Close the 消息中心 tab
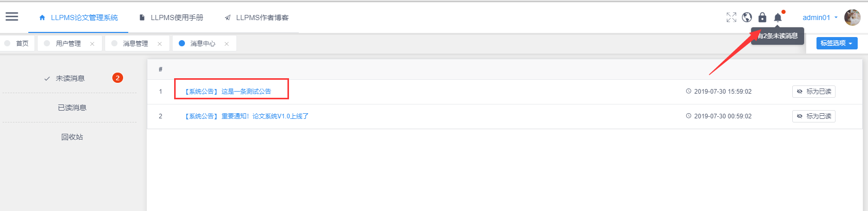This screenshot has width=868, height=211. click(x=227, y=44)
